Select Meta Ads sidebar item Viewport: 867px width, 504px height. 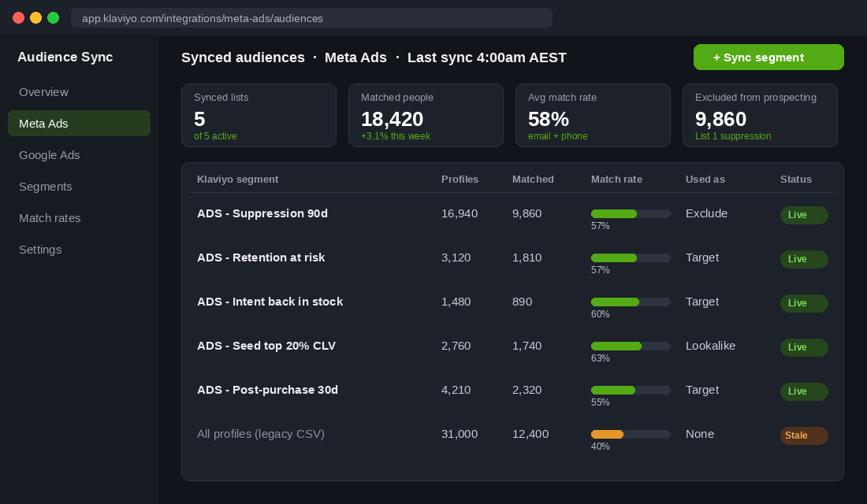(x=79, y=123)
